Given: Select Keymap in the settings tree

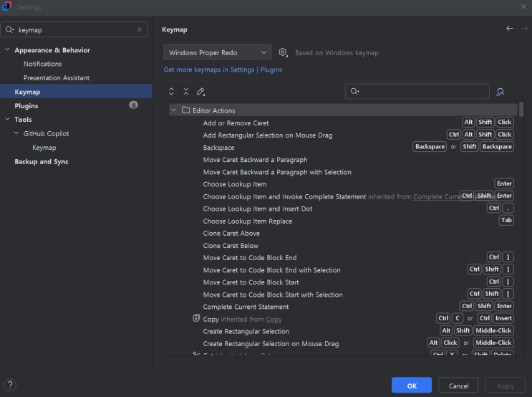Looking at the screenshot, I should pyautogui.click(x=76, y=92).
